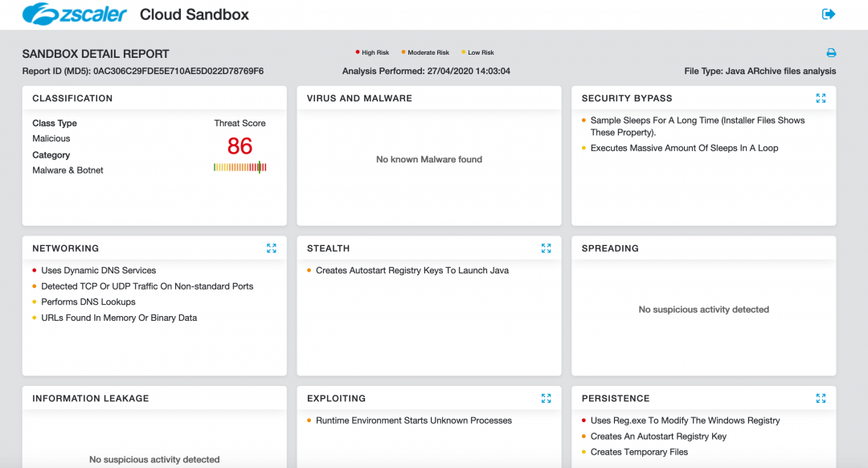Image resolution: width=868 pixels, height=468 pixels.
Task: Click the threat score number 86
Action: (240, 146)
